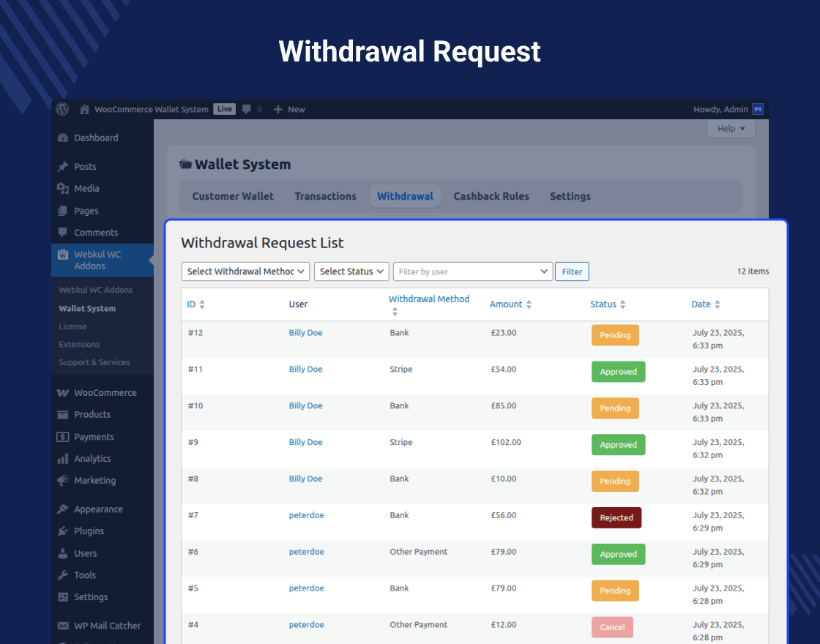Click the Media icon in the sidebar
Image resolution: width=820 pixels, height=644 pixels.
[x=63, y=189]
